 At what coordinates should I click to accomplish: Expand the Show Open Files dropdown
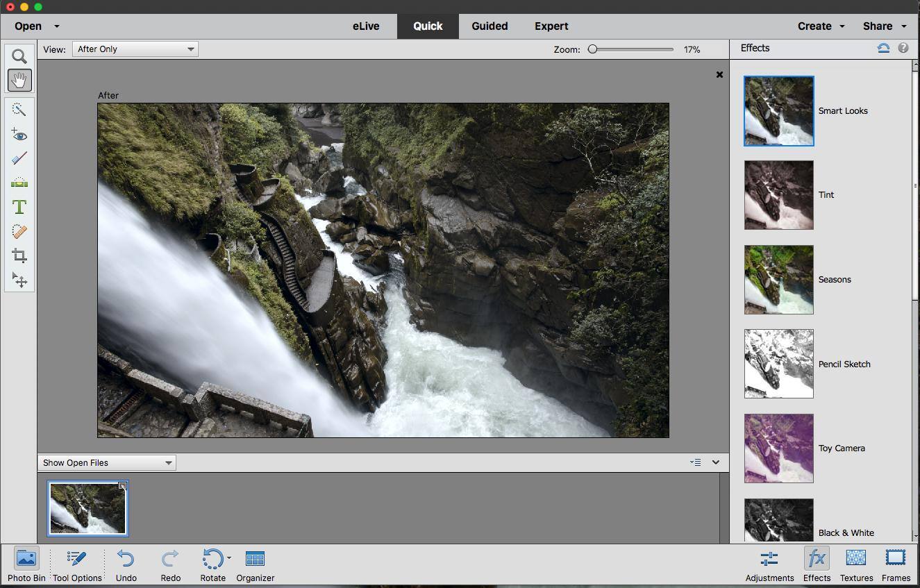[107, 463]
